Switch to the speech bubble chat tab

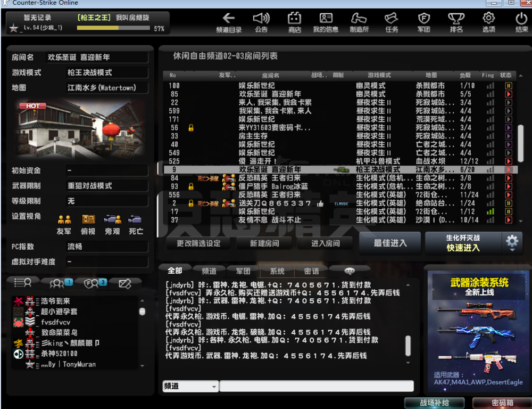[x=350, y=271]
